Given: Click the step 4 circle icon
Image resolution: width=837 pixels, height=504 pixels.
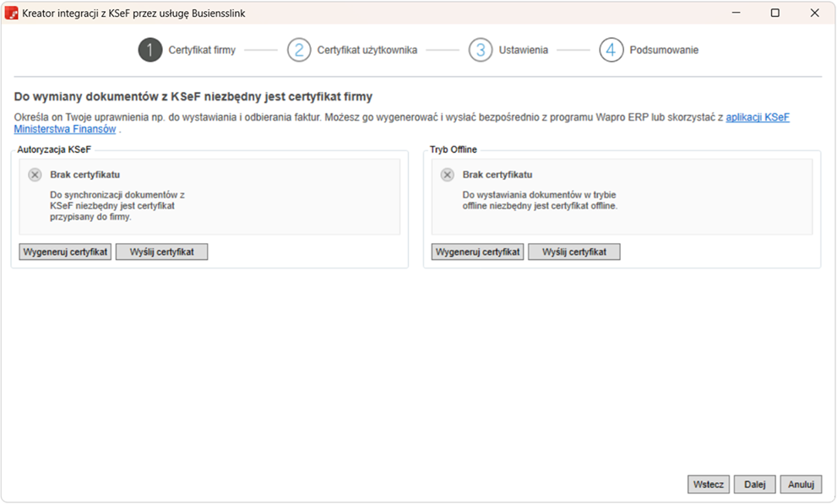Looking at the screenshot, I should coord(611,50).
